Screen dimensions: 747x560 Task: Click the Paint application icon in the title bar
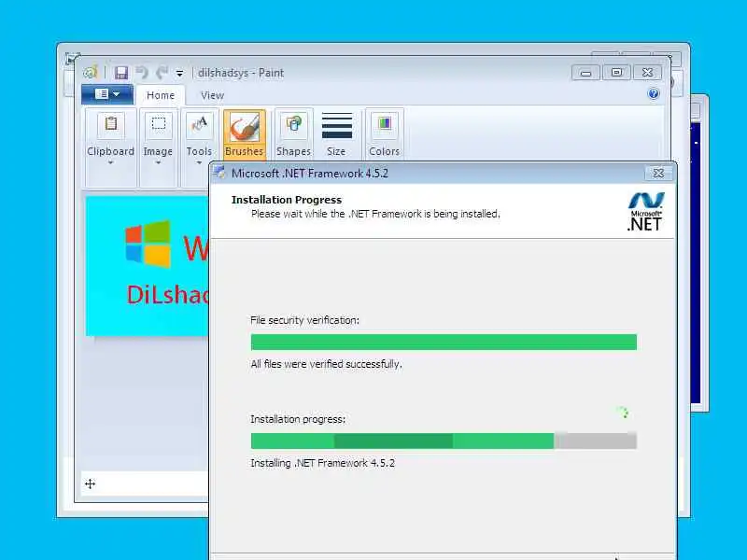tap(90, 73)
